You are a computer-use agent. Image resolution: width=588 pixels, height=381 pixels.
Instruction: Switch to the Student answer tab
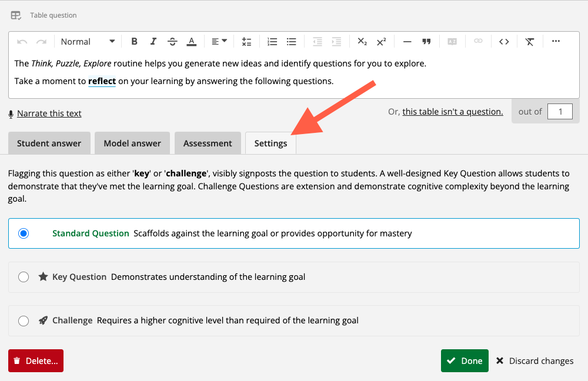pyautogui.click(x=49, y=143)
